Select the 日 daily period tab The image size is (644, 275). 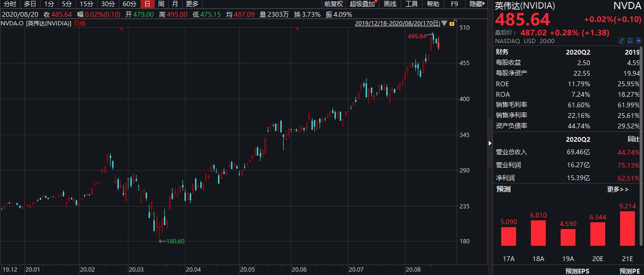147,4
